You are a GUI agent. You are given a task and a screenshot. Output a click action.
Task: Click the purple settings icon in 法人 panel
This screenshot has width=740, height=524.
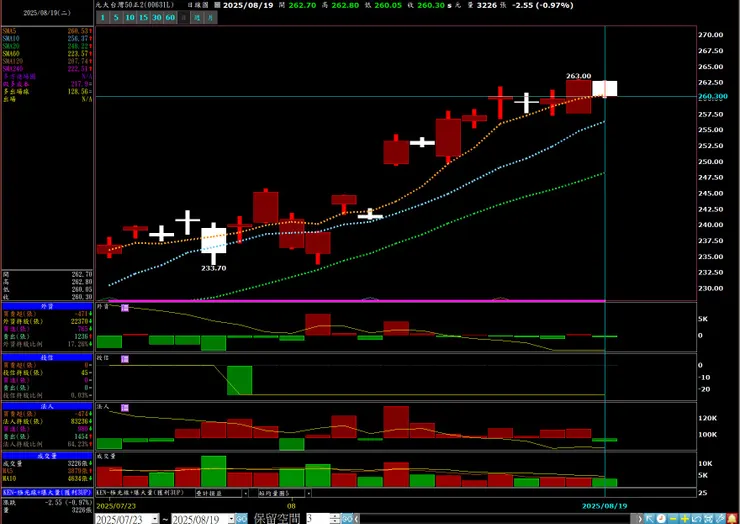click(x=125, y=408)
